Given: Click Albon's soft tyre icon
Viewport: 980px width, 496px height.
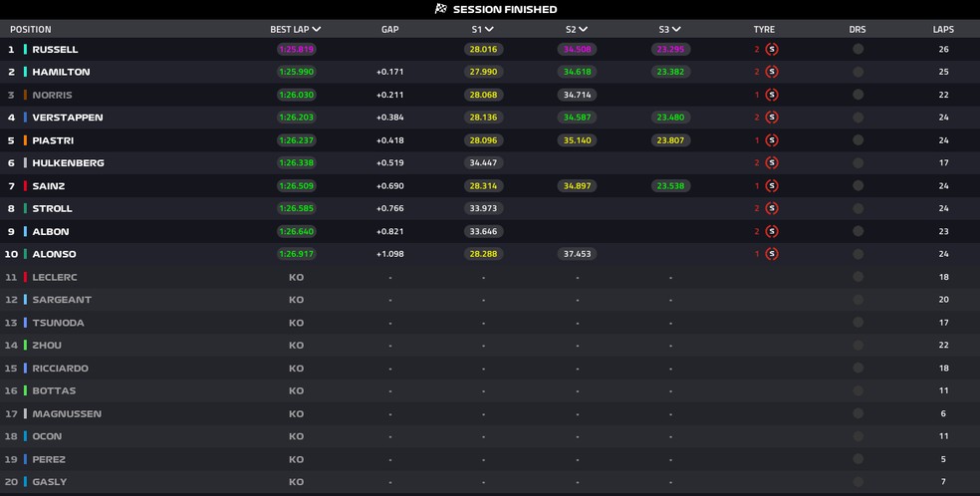Looking at the screenshot, I should pos(772,231).
